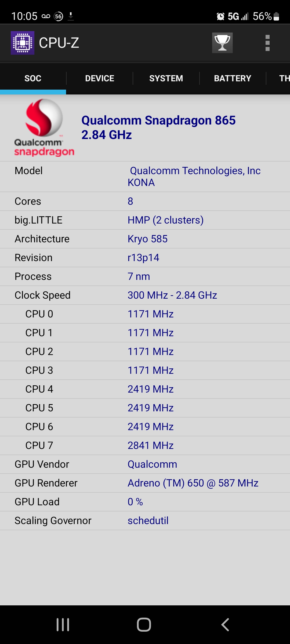Tap the Scaling Governor row
Image resolution: width=290 pixels, height=644 pixels.
pos(145,521)
